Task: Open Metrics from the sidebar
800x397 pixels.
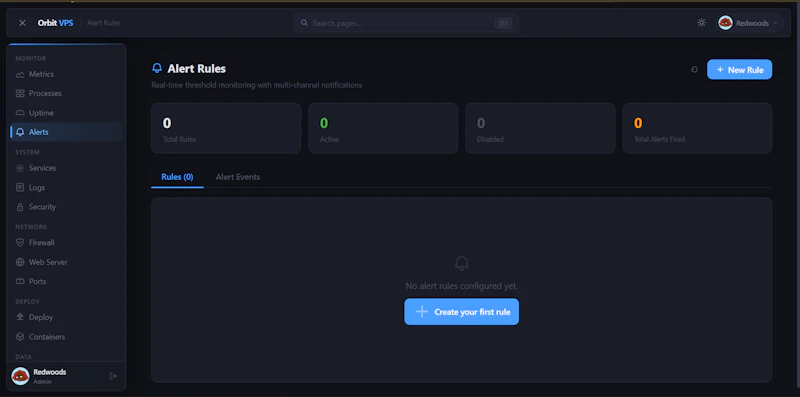Action: coord(66,74)
